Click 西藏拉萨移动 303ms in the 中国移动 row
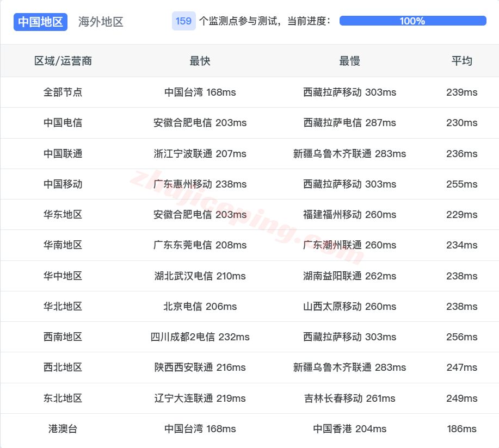Viewport: 499px width, 448px height. coord(349,184)
